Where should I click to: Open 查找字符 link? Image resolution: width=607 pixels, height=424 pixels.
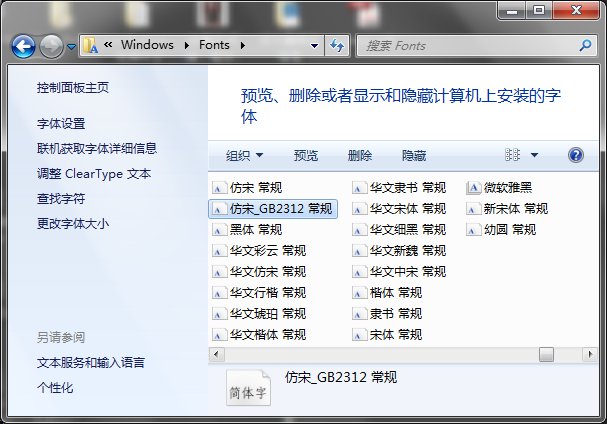pyautogui.click(x=61, y=199)
